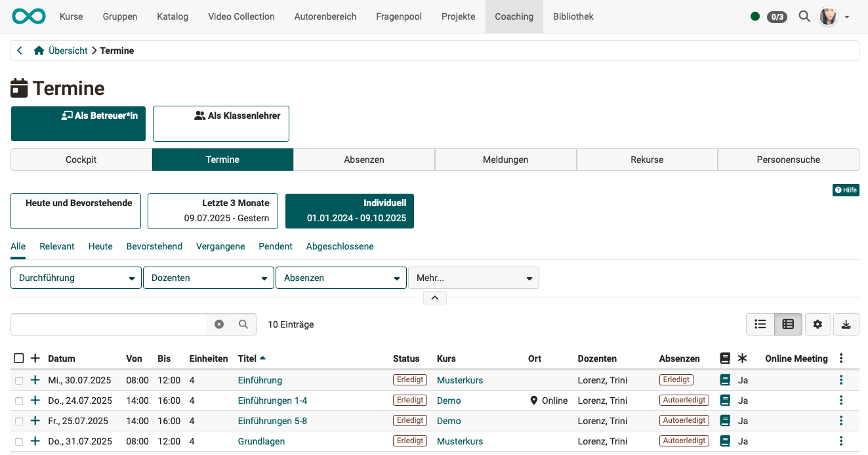This screenshot has width=868, height=455.
Task: Check the checkbox on the Einführung row
Action: 18,379
